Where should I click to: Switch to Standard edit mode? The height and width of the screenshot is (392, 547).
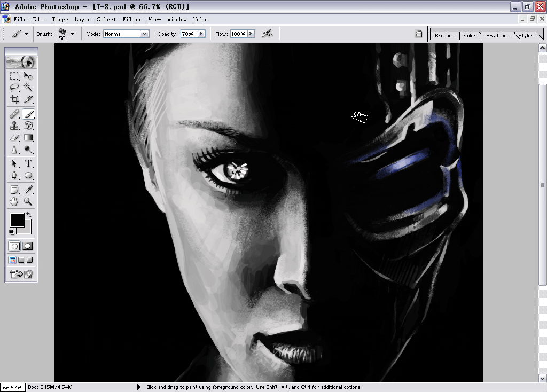click(14, 246)
